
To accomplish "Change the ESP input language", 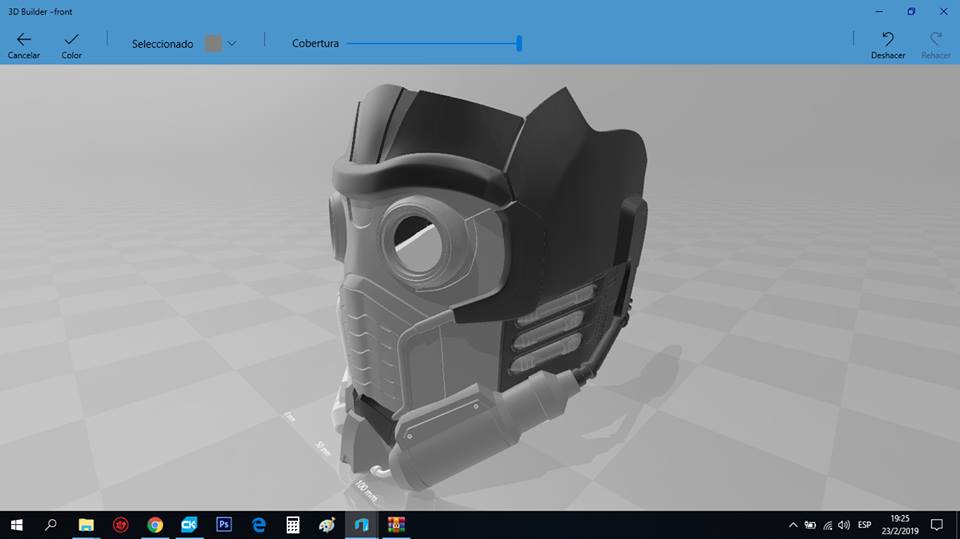I will (864, 525).
